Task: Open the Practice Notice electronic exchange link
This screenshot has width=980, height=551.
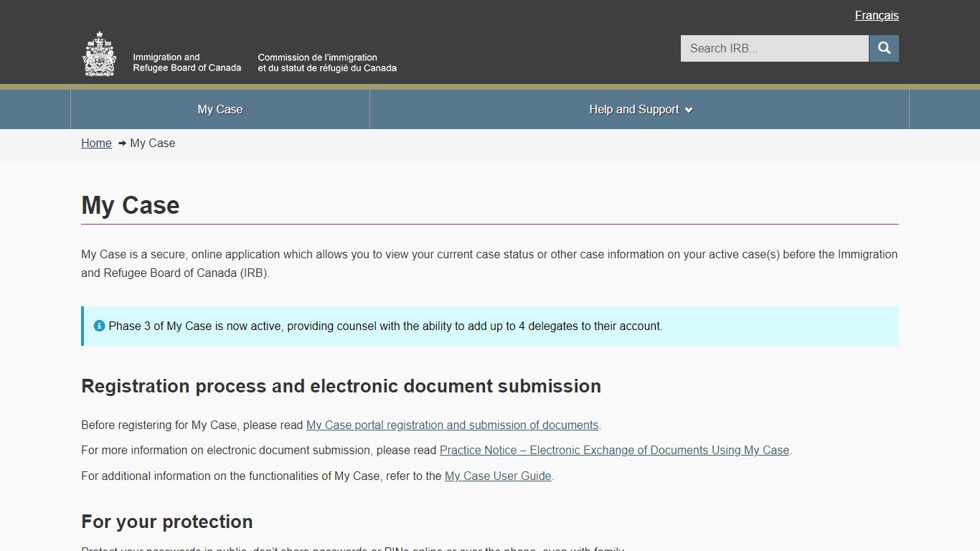Action: click(x=615, y=450)
